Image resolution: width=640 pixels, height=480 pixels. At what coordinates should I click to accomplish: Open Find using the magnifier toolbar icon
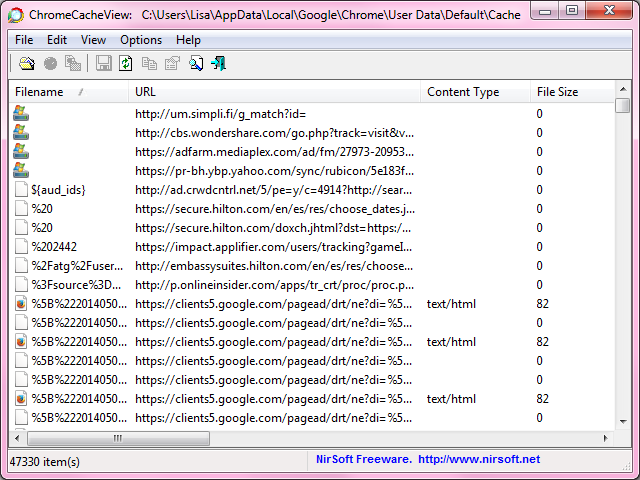196,64
